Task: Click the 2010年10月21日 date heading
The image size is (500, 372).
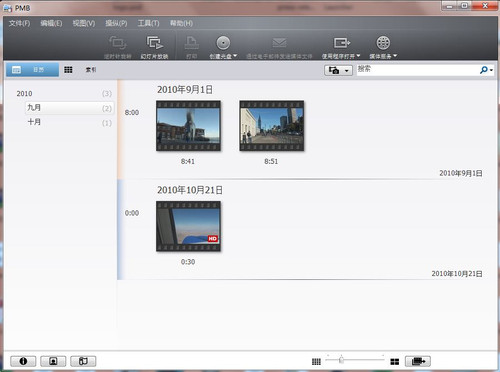Action: tap(190, 190)
